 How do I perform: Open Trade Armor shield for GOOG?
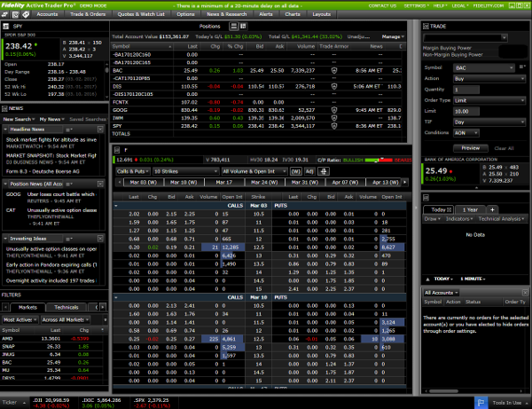[334, 110]
